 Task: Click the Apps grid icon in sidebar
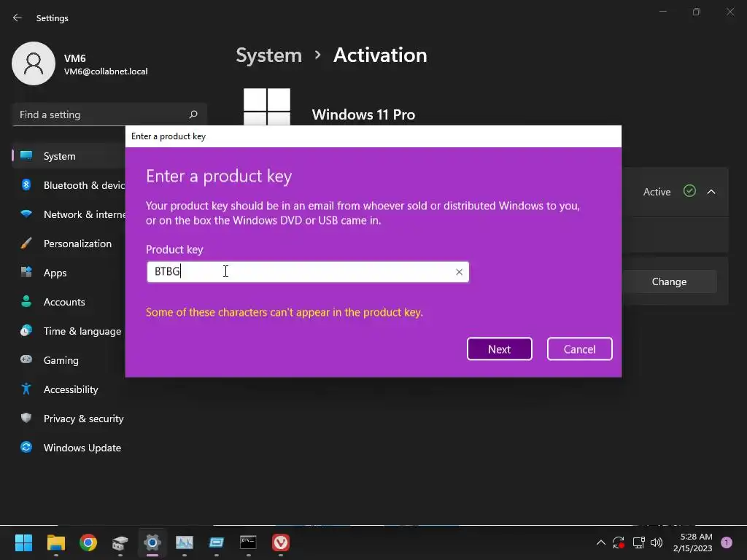coord(26,273)
